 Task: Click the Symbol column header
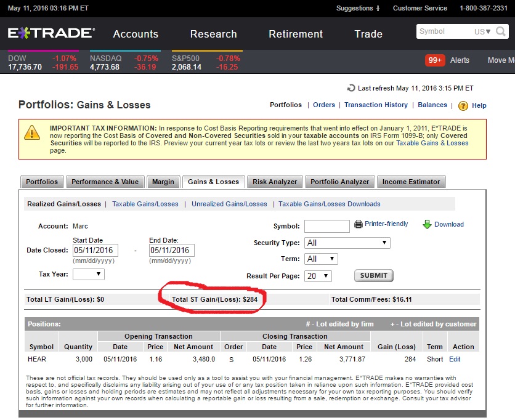[41, 347]
